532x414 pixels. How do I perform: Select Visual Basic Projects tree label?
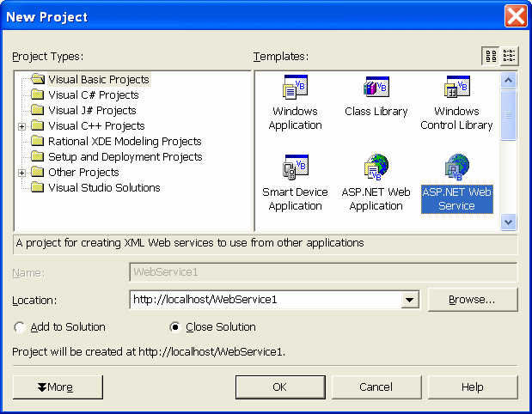pyautogui.click(x=99, y=79)
